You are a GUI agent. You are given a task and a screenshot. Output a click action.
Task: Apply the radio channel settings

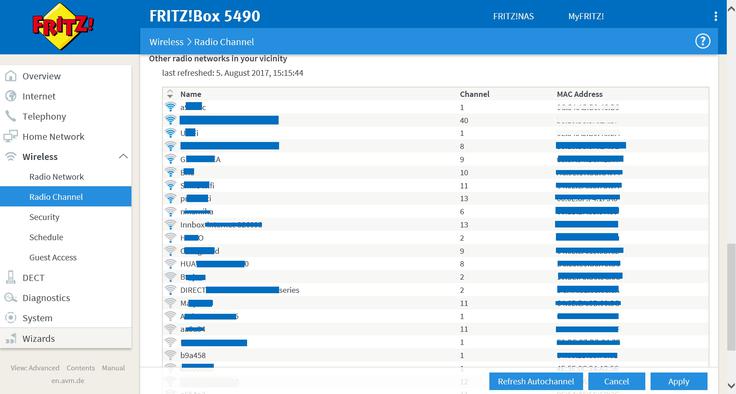coord(678,381)
